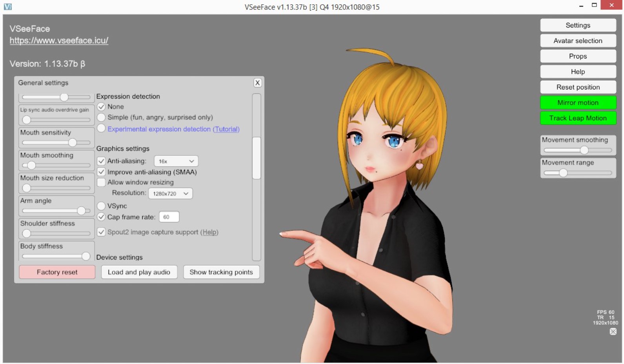This screenshot has width=624, height=364.
Task: Click the General settings vertical scrollbar thumb
Action: click(x=257, y=158)
